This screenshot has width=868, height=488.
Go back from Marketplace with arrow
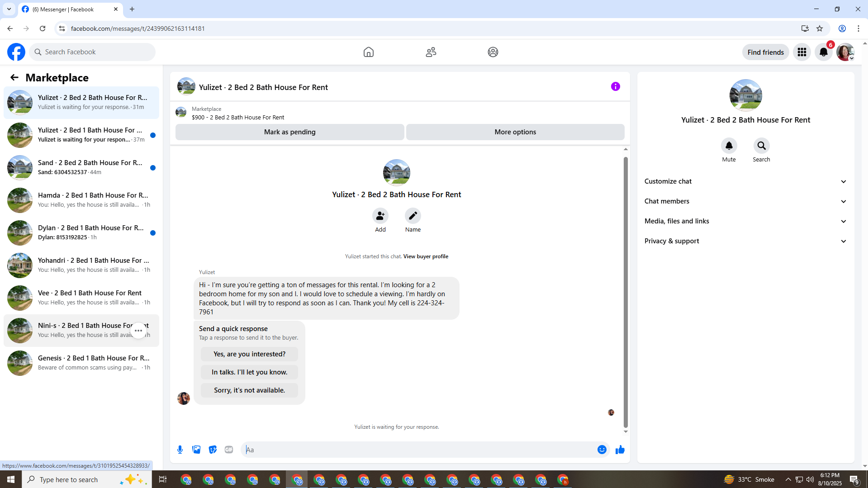pyautogui.click(x=14, y=77)
